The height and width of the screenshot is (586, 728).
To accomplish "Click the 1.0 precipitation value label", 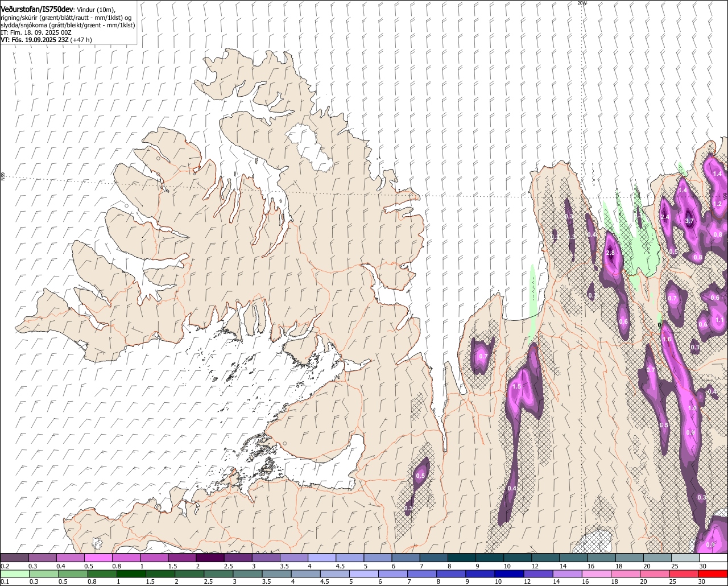I will 692,408.
